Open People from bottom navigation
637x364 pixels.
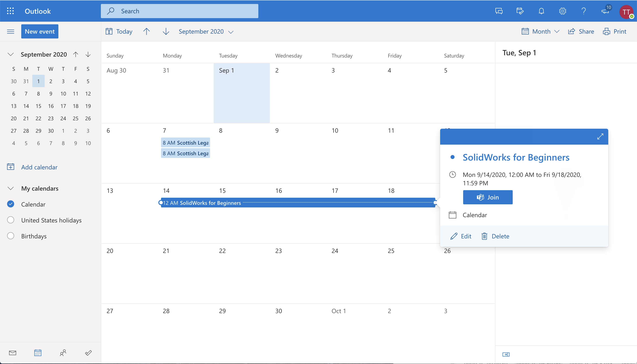63,353
